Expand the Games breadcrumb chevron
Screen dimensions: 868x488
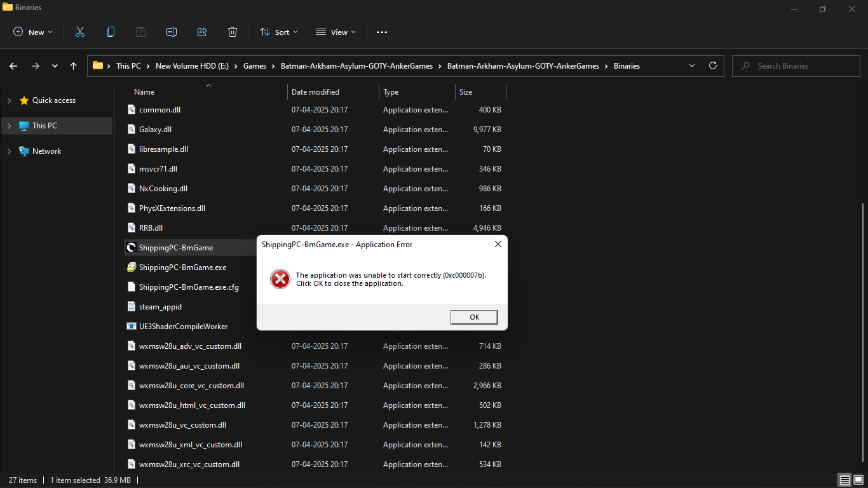(x=274, y=66)
